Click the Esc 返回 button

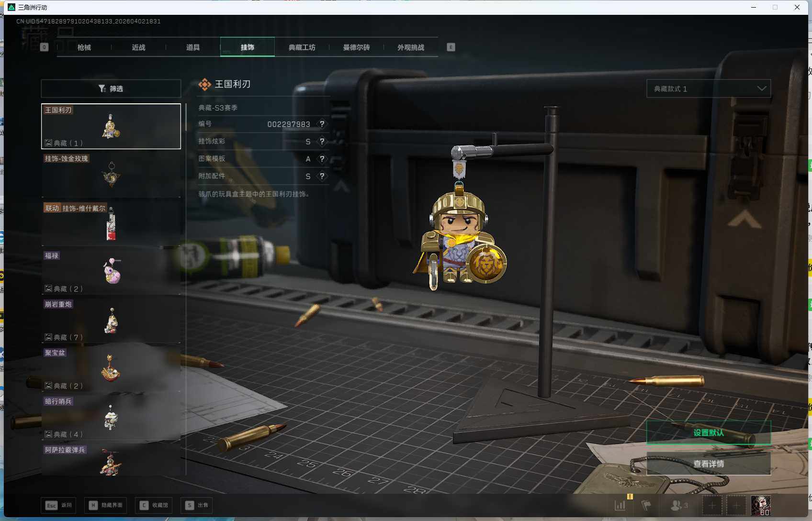click(x=58, y=505)
